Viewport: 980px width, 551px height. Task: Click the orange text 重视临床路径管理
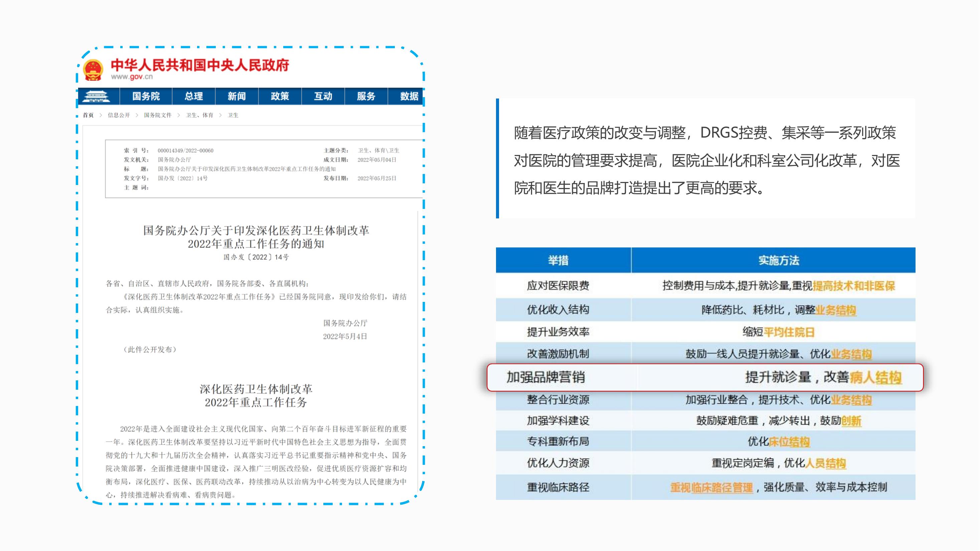(x=711, y=488)
